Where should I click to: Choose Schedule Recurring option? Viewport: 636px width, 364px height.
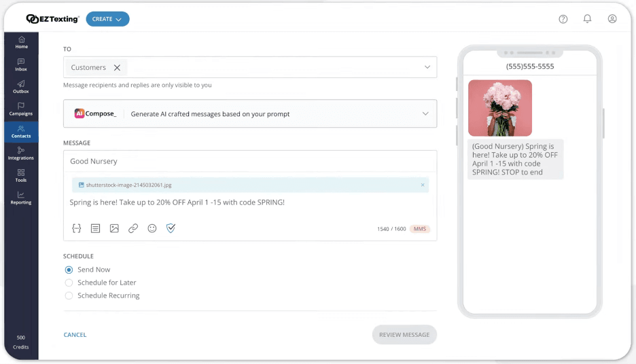coord(69,295)
